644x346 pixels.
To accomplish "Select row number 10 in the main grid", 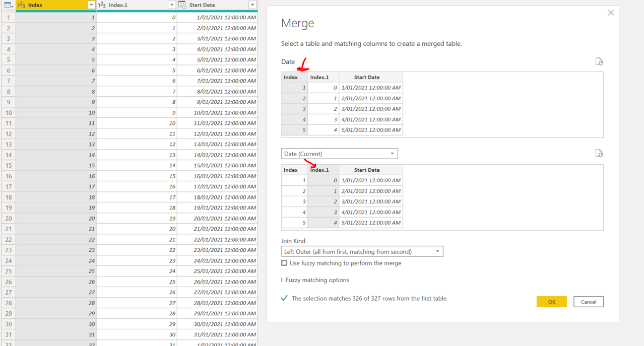I will tap(8, 113).
